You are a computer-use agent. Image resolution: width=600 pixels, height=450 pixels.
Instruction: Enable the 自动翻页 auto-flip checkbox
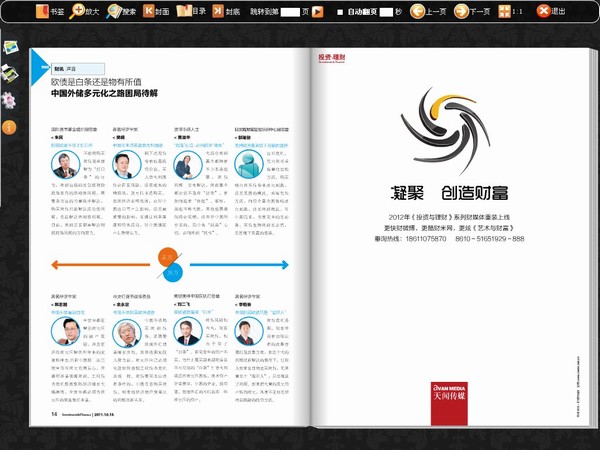click(x=340, y=12)
